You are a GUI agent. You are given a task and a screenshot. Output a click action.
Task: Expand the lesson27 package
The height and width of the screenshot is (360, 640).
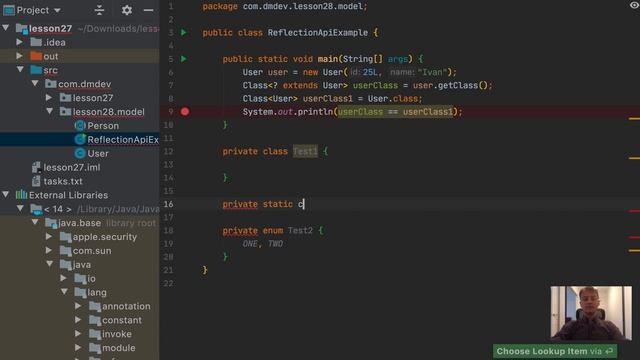[49, 97]
